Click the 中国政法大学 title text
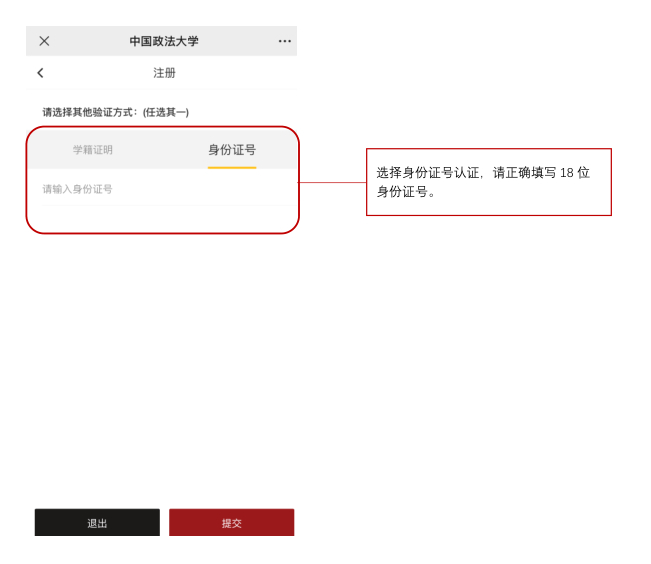The image size is (651, 564). [x=164, y=41]
